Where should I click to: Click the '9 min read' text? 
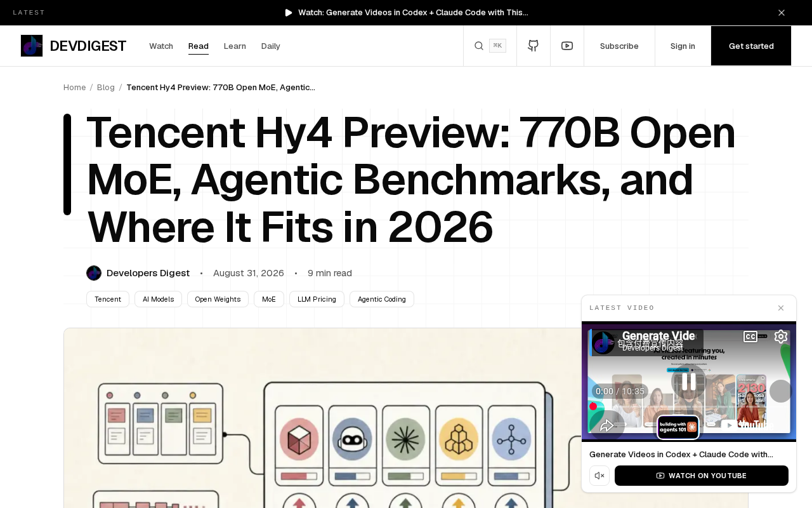pos(330,273)
